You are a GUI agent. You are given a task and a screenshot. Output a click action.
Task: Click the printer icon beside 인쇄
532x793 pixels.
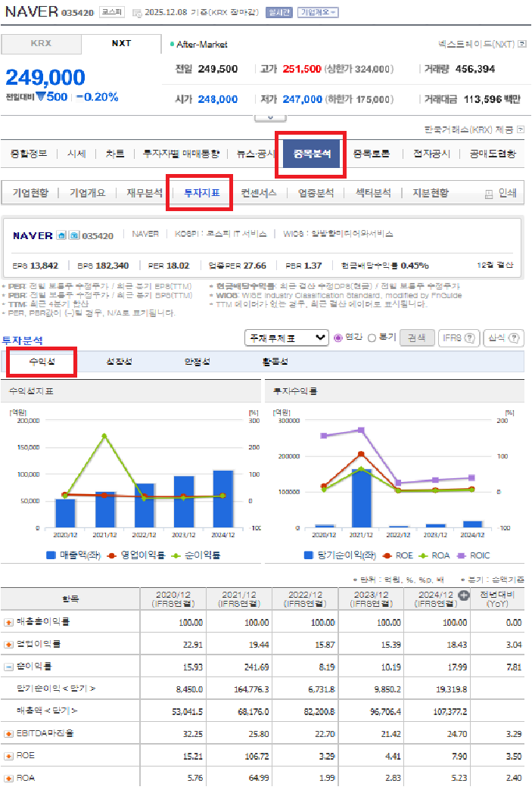click(489, 194)
